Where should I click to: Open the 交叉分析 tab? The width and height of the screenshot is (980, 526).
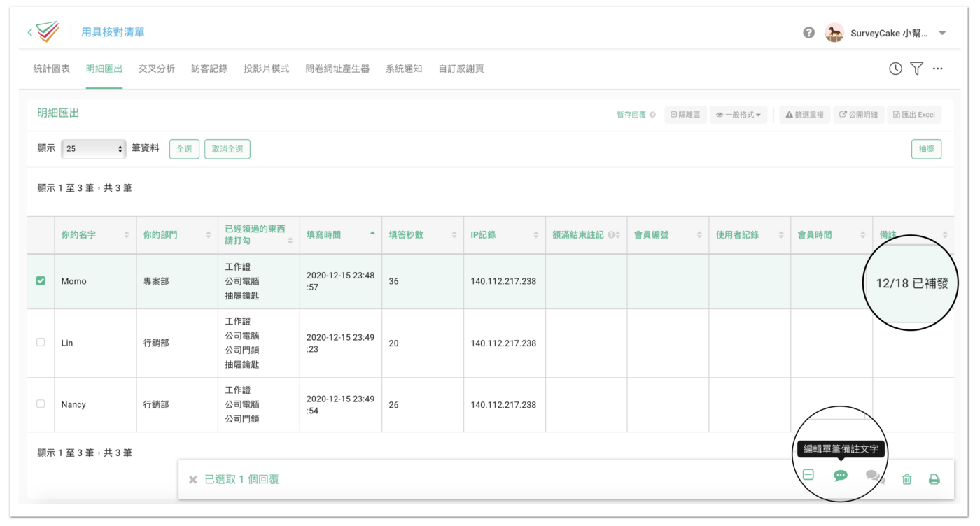point(157,69)
